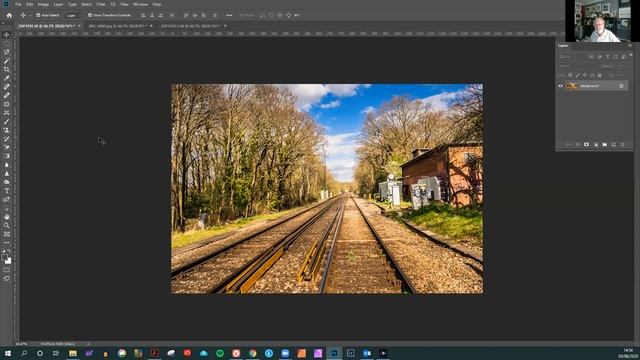Open the blend mode dropdown in the Layers panel

tap(577, 66)
